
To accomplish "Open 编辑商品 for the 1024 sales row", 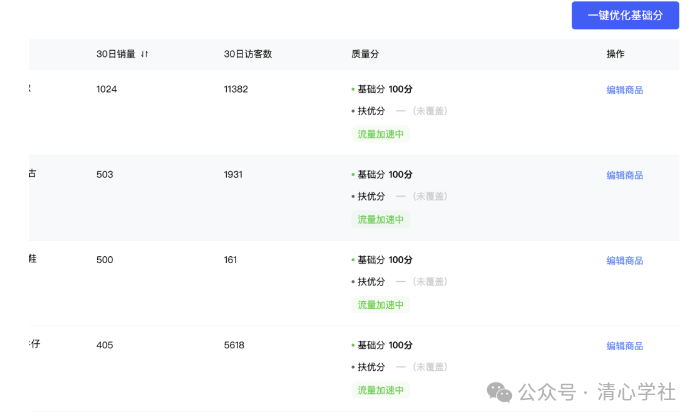I will pyautogui.click(x=624, y=90).
